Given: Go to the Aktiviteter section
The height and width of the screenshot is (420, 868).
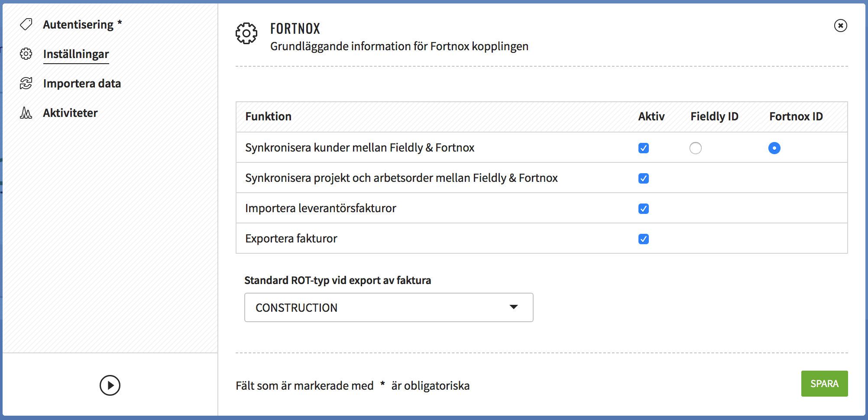Looking at the screenshot, I should (x=70, y=113).
